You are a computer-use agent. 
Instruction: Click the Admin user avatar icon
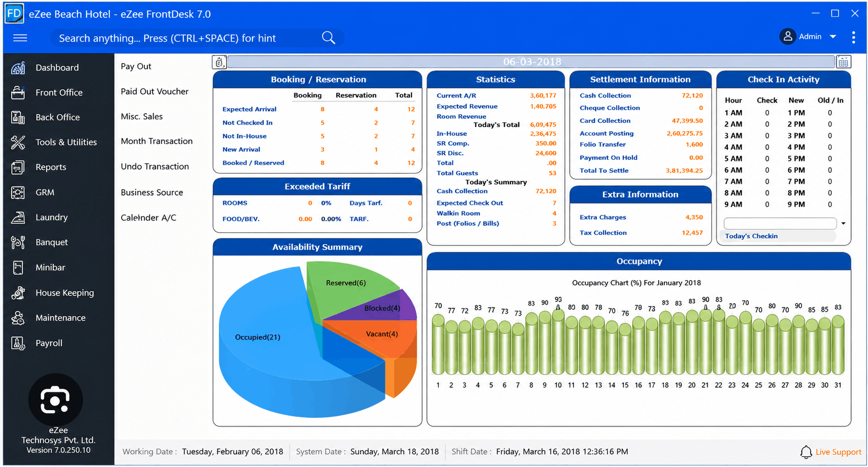(788, 37)
